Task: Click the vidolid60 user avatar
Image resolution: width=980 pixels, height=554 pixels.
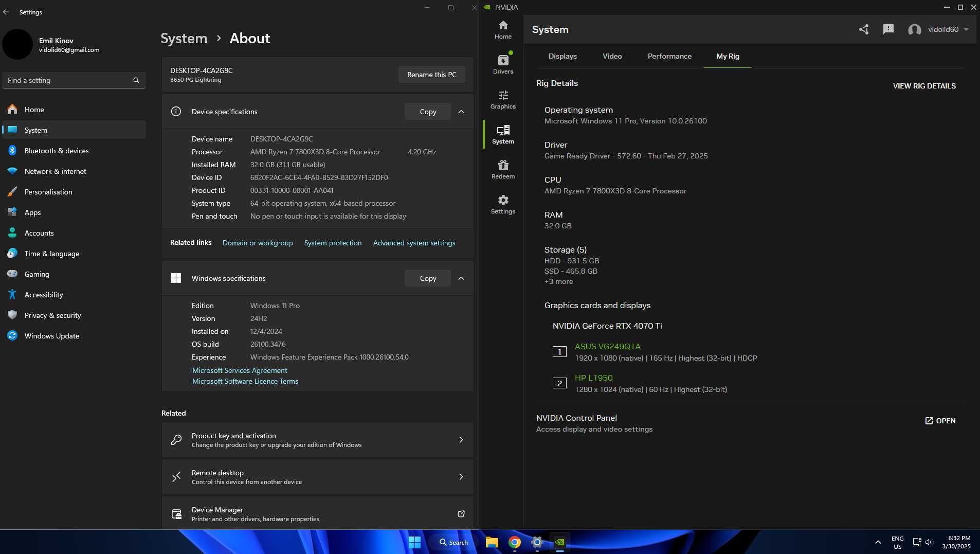Action: pyautogui.click(x=914, y=29)
